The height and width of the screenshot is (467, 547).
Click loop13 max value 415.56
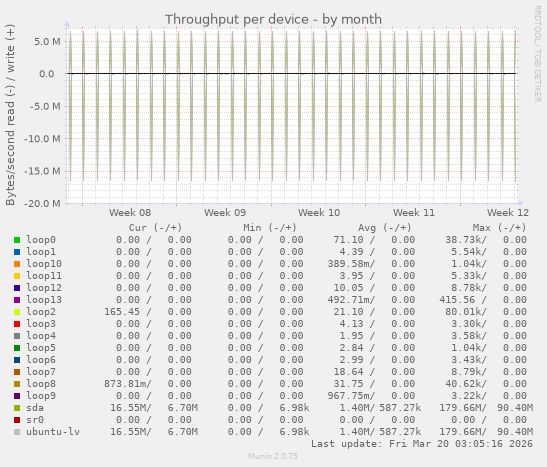457,300
